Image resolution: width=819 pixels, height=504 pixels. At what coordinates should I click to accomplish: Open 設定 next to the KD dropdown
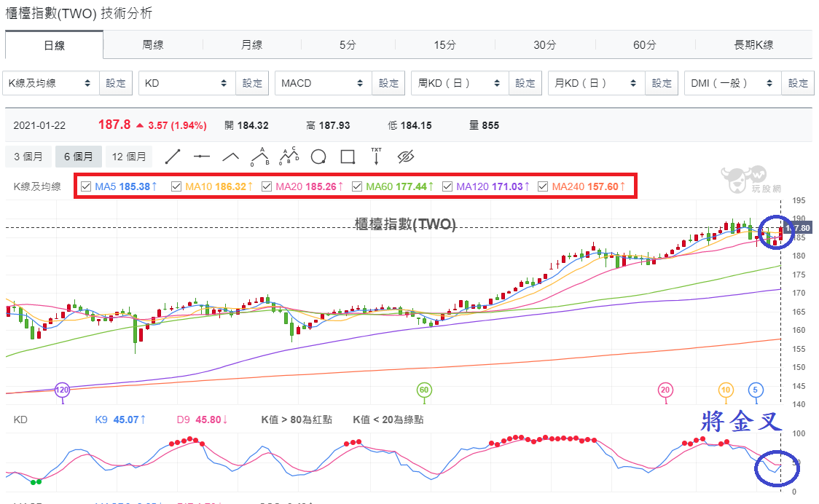[252, 83]
